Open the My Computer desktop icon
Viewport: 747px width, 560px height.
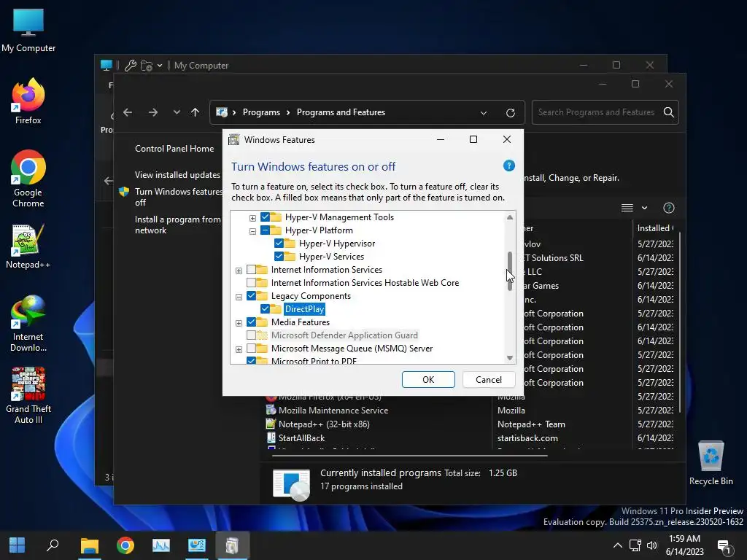pyautogui.click(x=28, y=31)
